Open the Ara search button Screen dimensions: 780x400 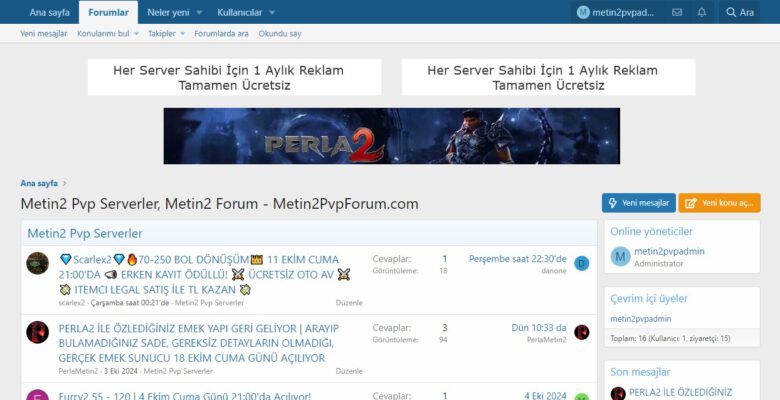(740, 12)
